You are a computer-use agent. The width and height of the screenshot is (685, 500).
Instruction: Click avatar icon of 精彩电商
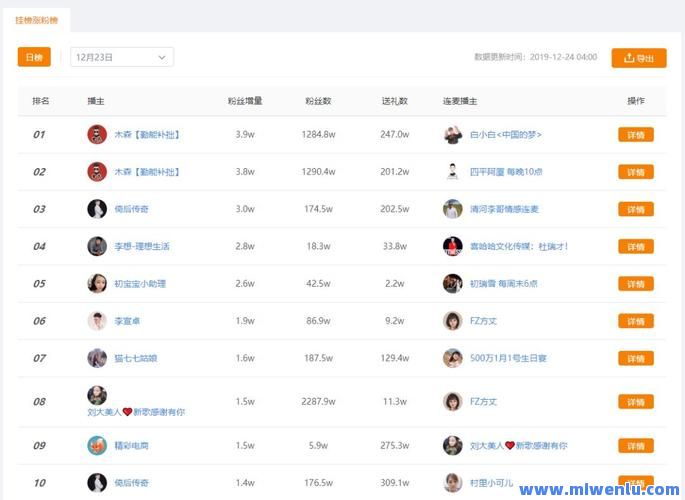(x=97, y=445)
